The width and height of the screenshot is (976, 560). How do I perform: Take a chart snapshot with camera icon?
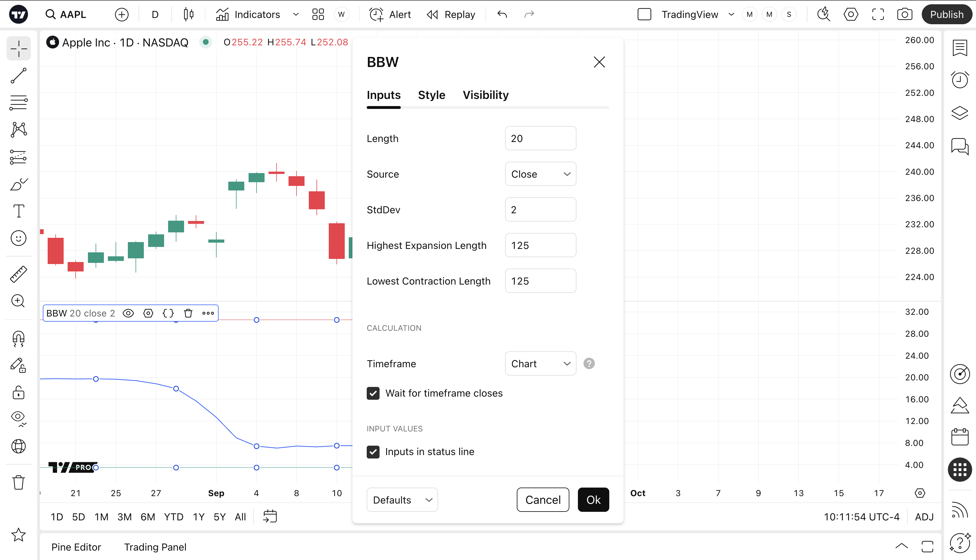pyautogui.click(x=904, y=15)
